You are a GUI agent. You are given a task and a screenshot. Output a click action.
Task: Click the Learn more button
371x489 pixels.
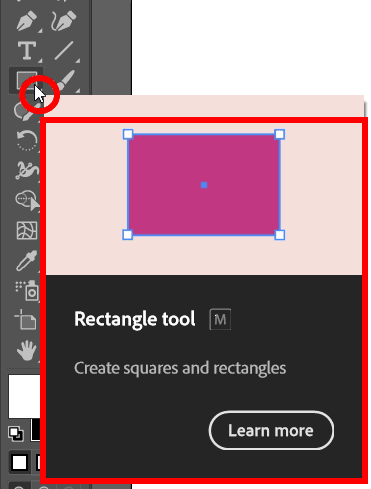pos(271,430)
